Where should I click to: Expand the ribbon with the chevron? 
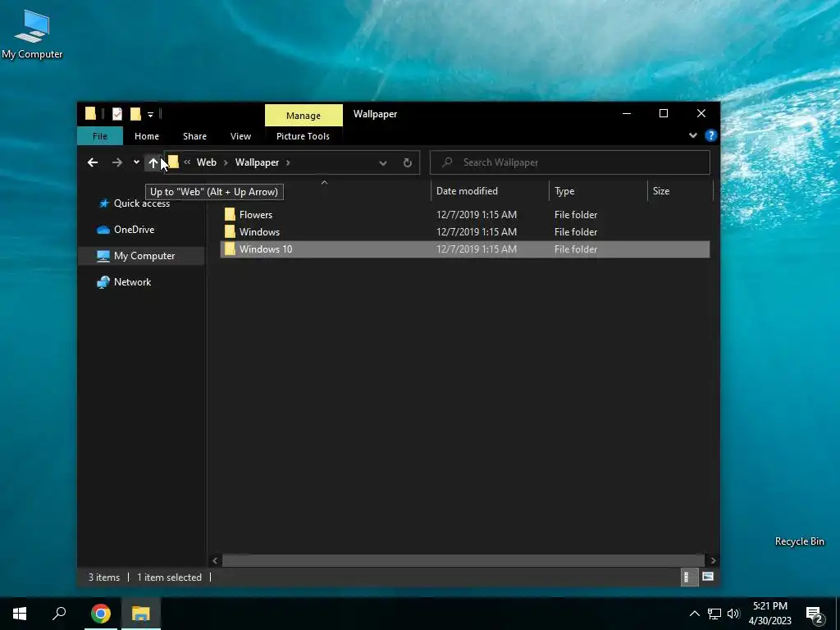pyautogui.click(x=692, y=135)
